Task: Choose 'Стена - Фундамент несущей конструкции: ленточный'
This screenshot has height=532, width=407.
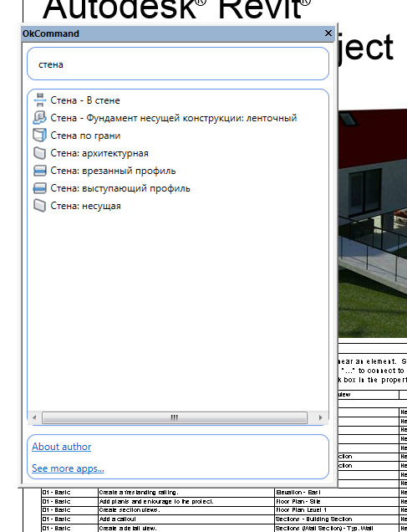Action: coord(174,118)
